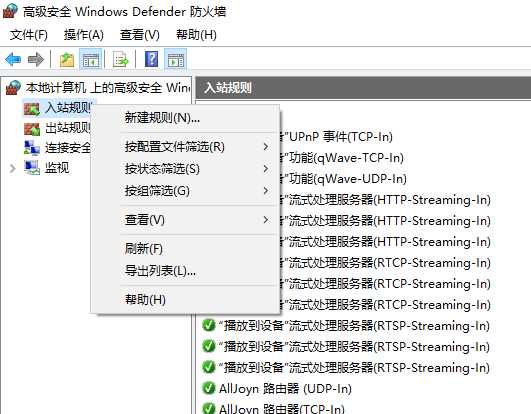This screenshot has width=531, height=414.
Task: Expand 查看(V) context submenu arrow
Action: [x=266, y=220]
